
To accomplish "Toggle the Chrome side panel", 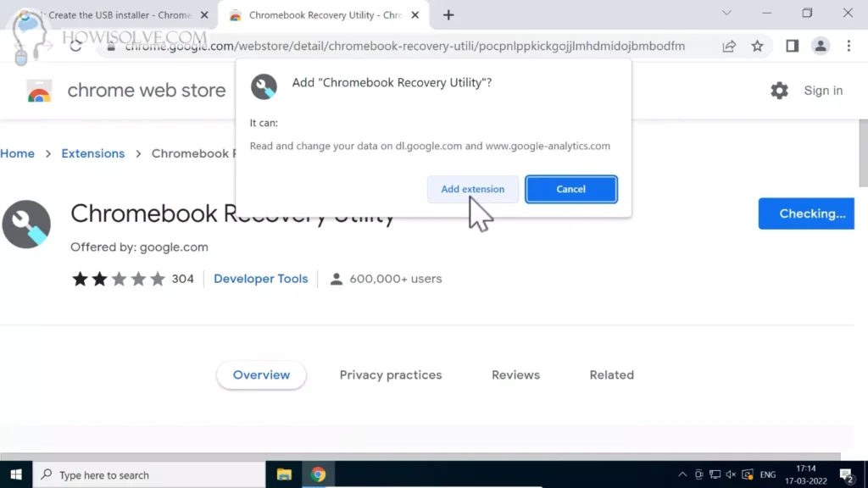I will [x=793, y=46].
